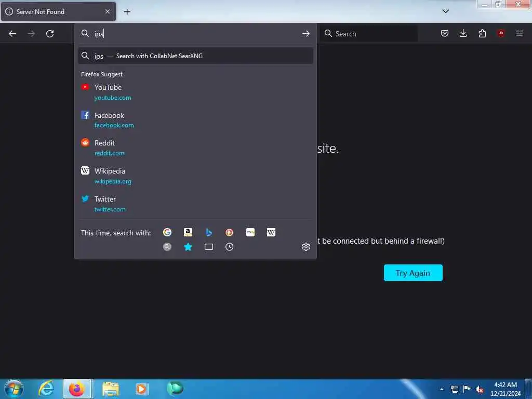Open Windows Explorer folder in taskbar
The width and height of the screenshot is (532, 399).
[x=111, y=389]
